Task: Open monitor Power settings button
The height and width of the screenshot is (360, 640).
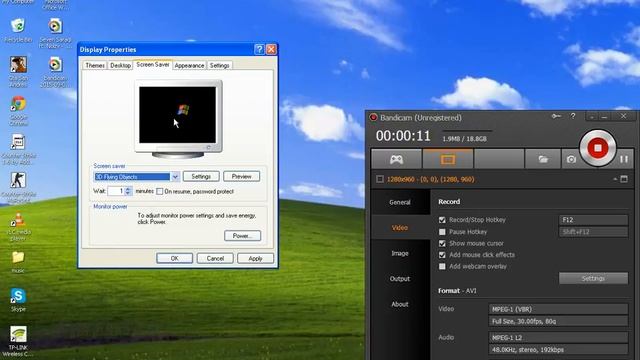Action: point(242,236)
